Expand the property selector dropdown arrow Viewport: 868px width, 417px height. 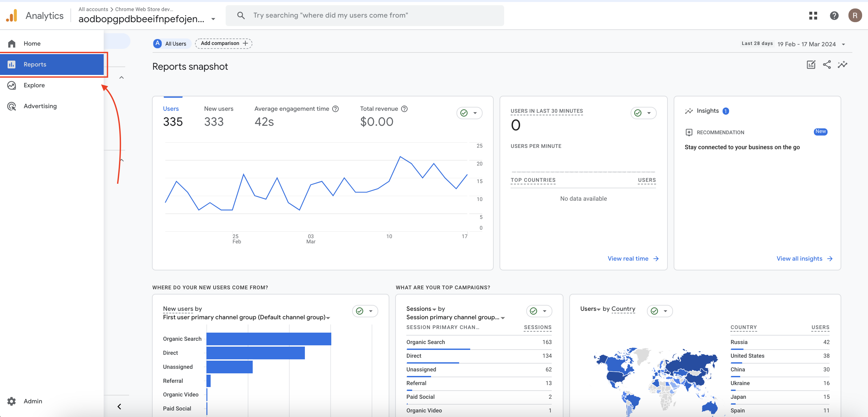tap(213, 19)
